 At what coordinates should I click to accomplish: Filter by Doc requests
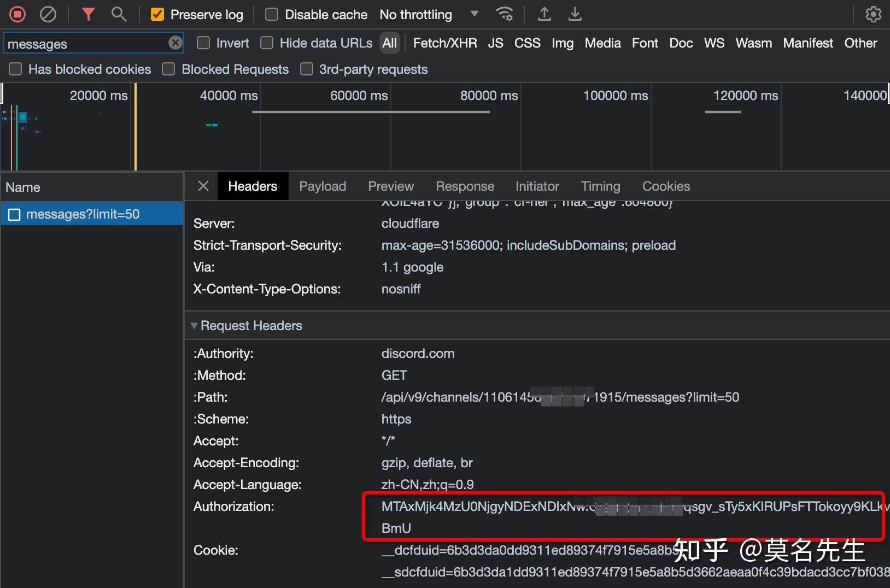pos(681,43)
